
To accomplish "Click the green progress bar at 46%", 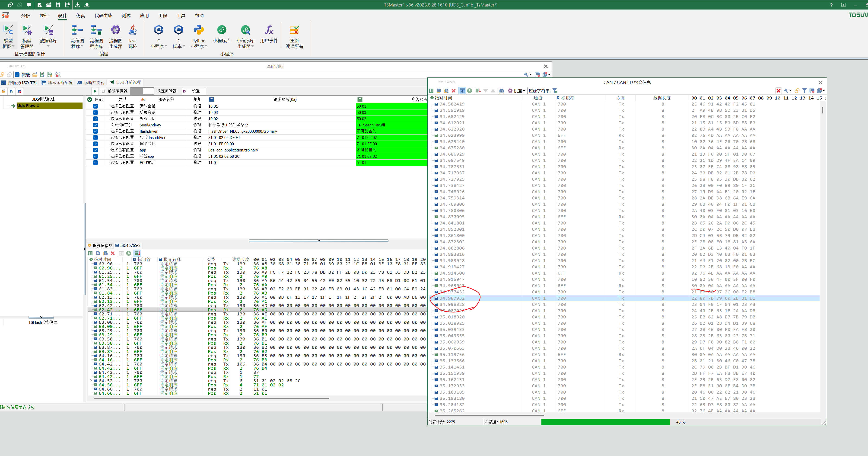I will [605, 422].
